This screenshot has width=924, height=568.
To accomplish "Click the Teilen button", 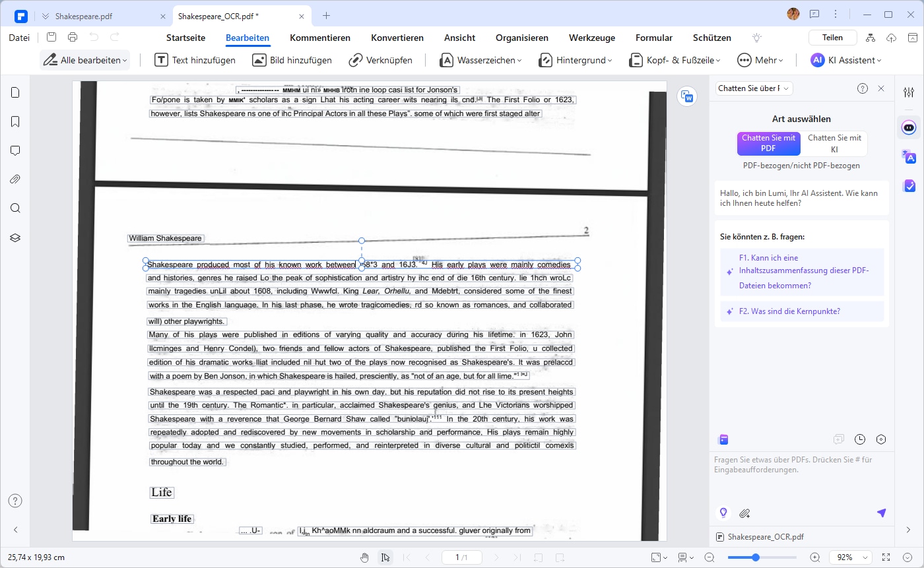I will (x=832, y=38).
